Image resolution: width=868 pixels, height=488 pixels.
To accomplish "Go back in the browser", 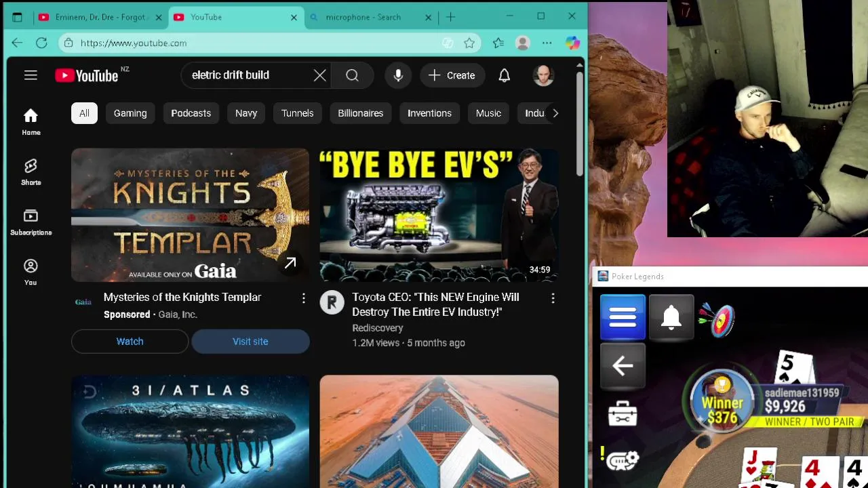I will click(17, 43).
